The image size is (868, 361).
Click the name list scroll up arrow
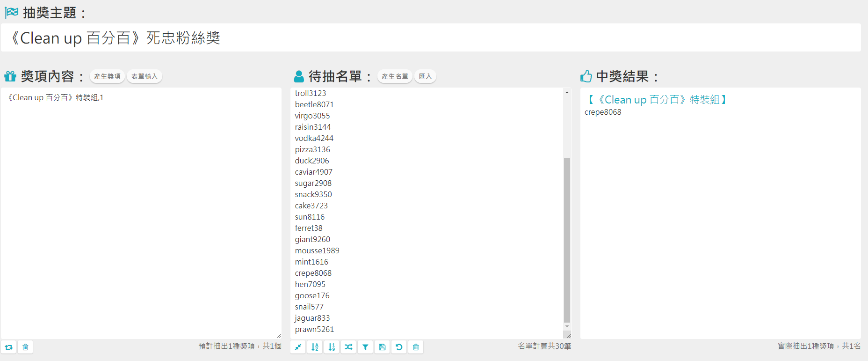click(567, 92)
